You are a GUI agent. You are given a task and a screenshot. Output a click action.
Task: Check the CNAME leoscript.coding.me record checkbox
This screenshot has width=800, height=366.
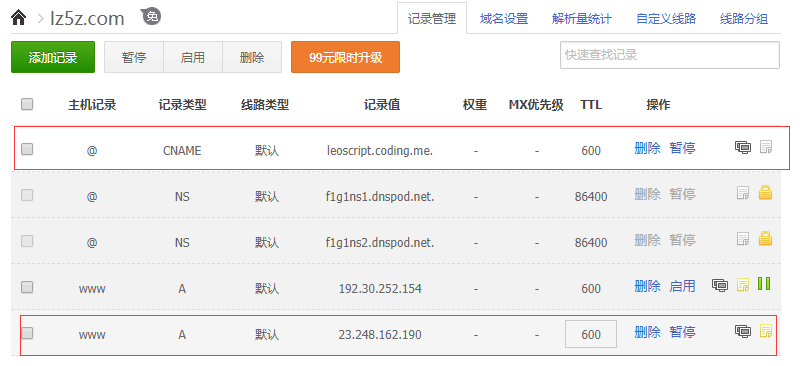27,149
